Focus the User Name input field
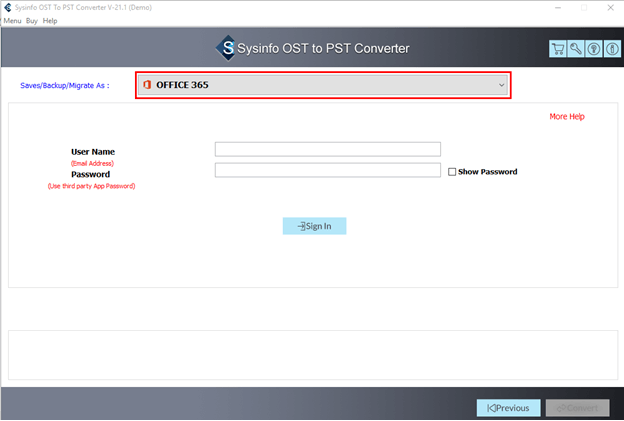 point(328,149)
